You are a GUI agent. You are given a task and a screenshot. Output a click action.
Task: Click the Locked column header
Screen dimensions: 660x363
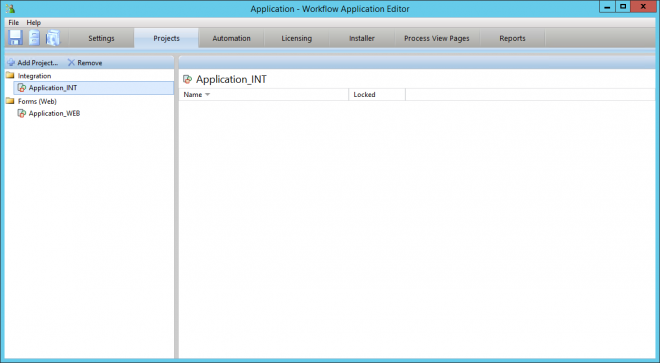pos(377,94)
